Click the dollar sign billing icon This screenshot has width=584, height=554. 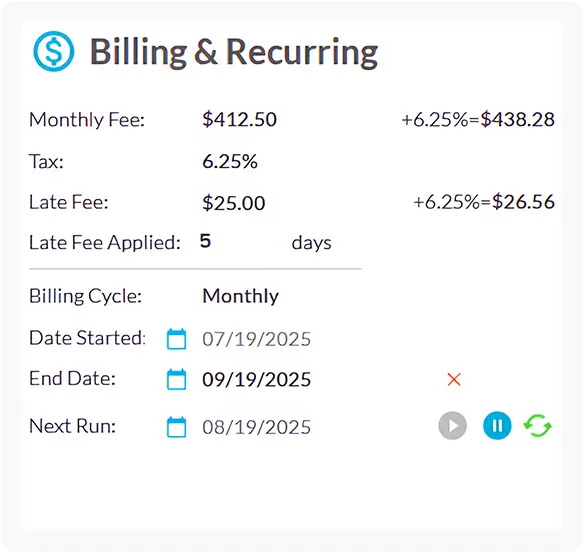pos(54,51)
